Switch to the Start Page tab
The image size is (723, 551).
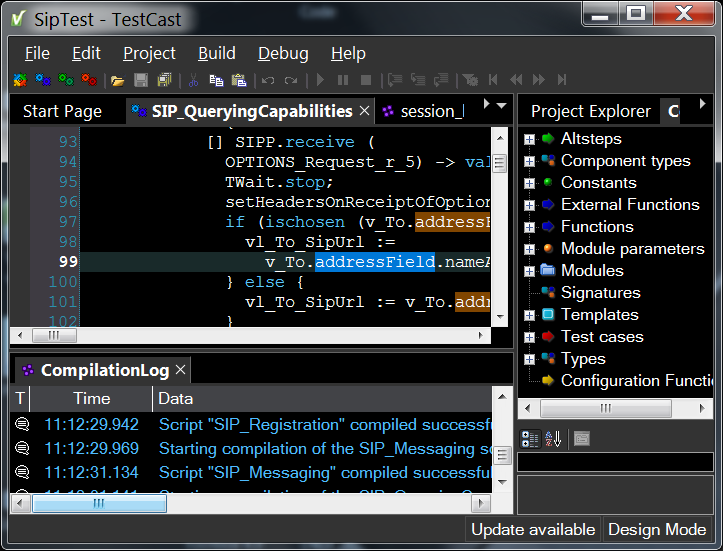(62, 111)
